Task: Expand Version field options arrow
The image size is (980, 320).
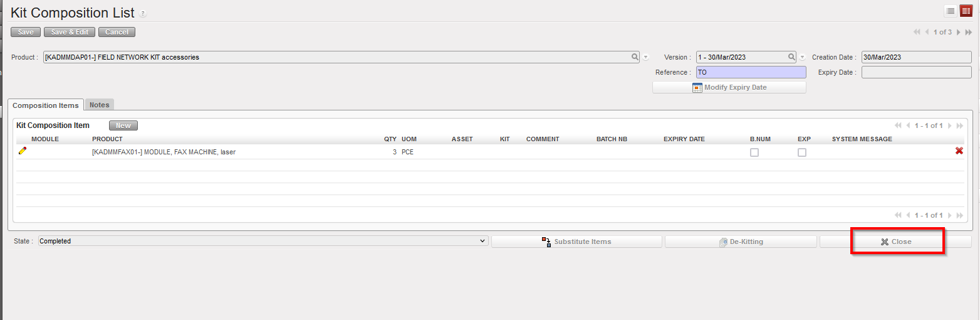Action: point(802,57)
